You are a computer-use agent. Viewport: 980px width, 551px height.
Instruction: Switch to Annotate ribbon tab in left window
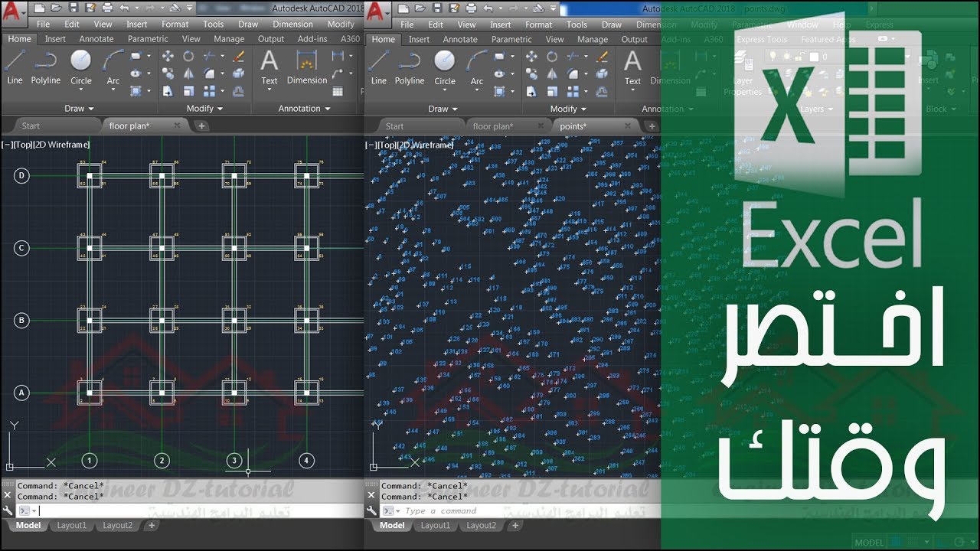click(96, 39)
